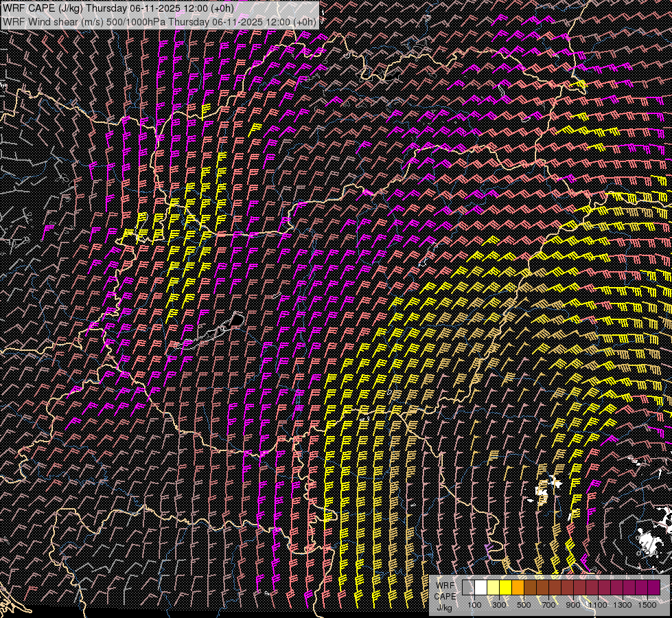Click the 1500 legend scale label
This screenshot has height=618, width=672.
pos(647,605)
